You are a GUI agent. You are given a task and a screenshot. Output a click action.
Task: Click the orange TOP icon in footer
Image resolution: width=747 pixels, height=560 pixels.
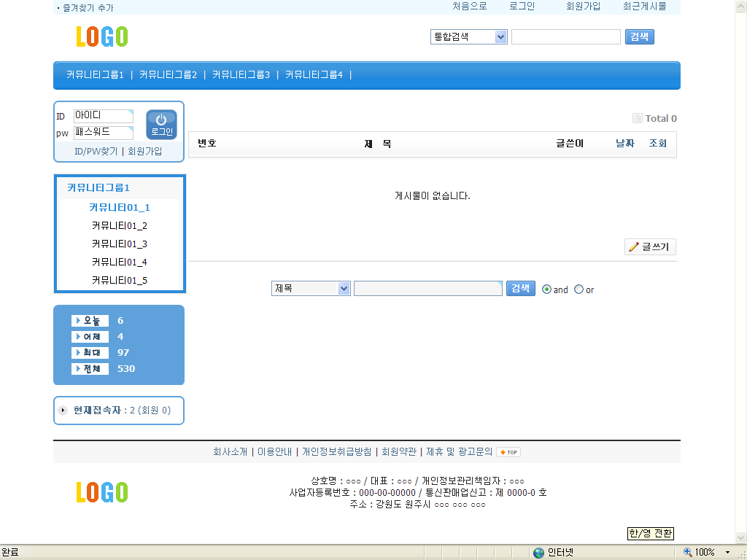(x=508, y=452)
